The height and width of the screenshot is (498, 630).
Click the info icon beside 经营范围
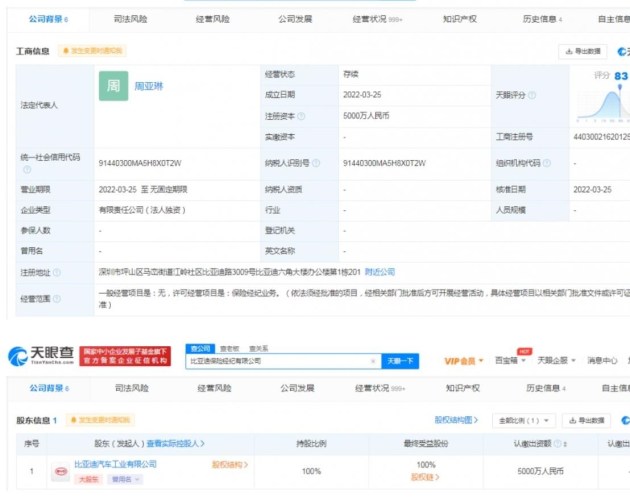tap(57, 299)
